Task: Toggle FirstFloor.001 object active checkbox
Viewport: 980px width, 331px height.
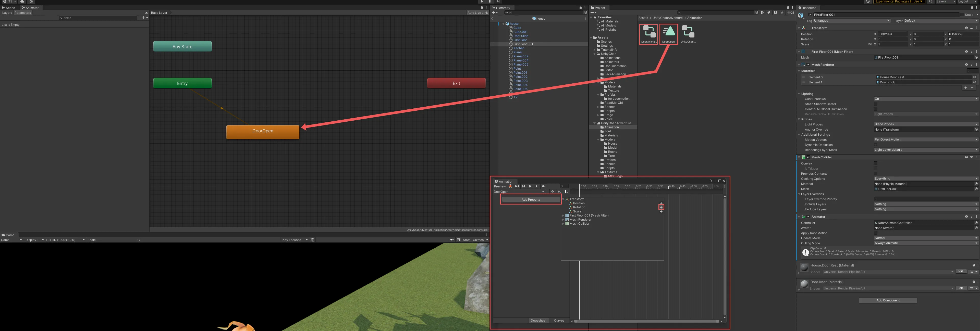Action: [810, 15]
